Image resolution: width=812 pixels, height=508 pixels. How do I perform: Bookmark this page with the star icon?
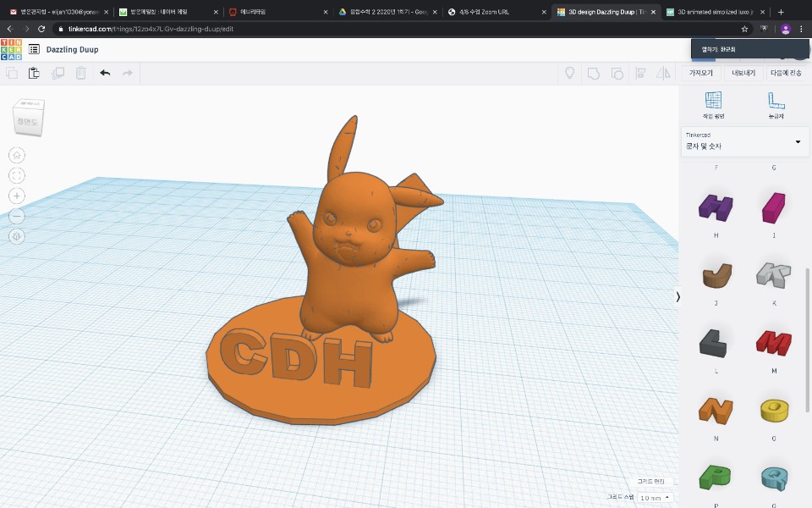(x=744, y=29)
